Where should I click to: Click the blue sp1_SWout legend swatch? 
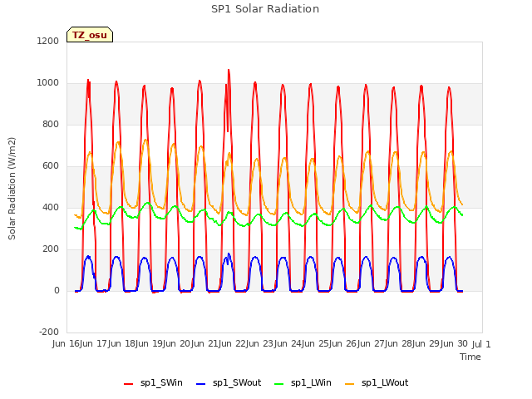pyautogui.click(x=201, y=384)
